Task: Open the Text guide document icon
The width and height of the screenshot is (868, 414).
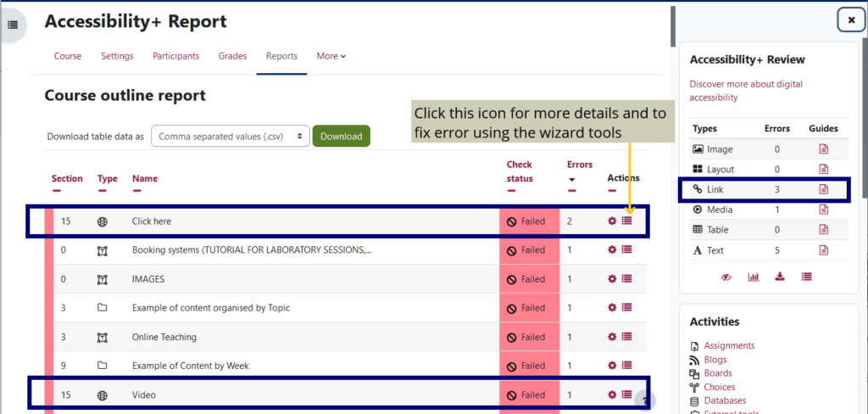Action: pyautogui.click(x=822, y=250)
